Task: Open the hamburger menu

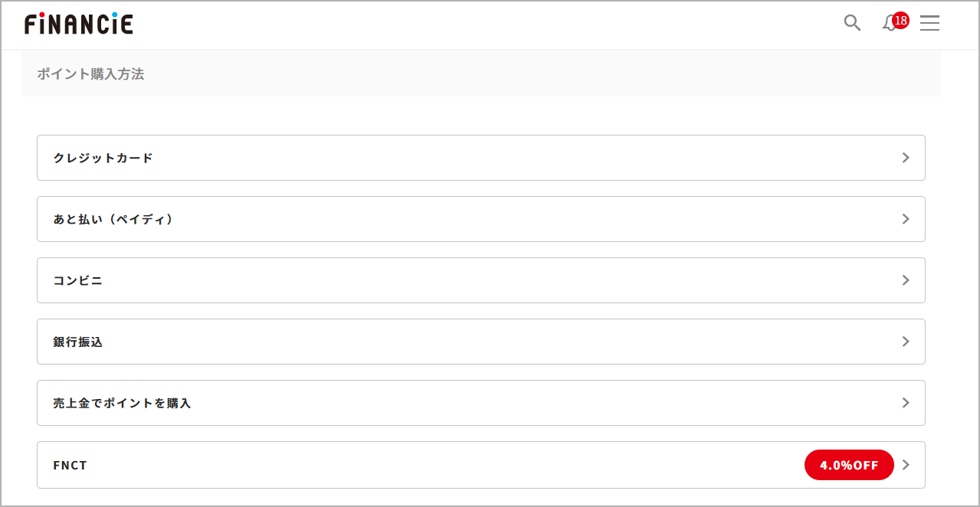Action: point(929,23)
